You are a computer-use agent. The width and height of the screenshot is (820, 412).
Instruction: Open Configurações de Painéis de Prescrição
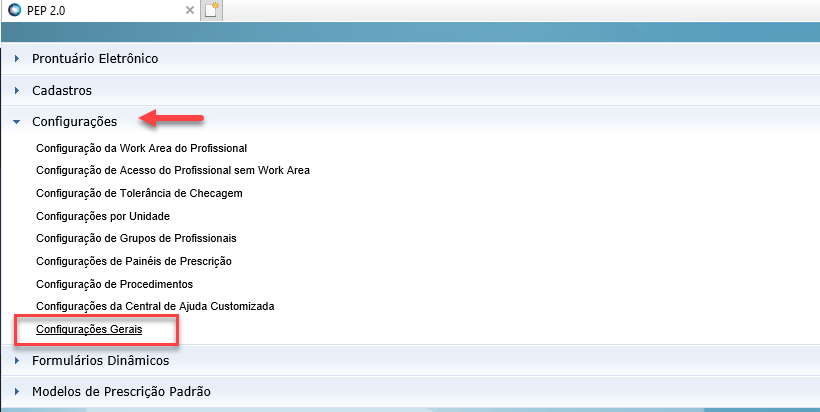[x=134, y=261]
